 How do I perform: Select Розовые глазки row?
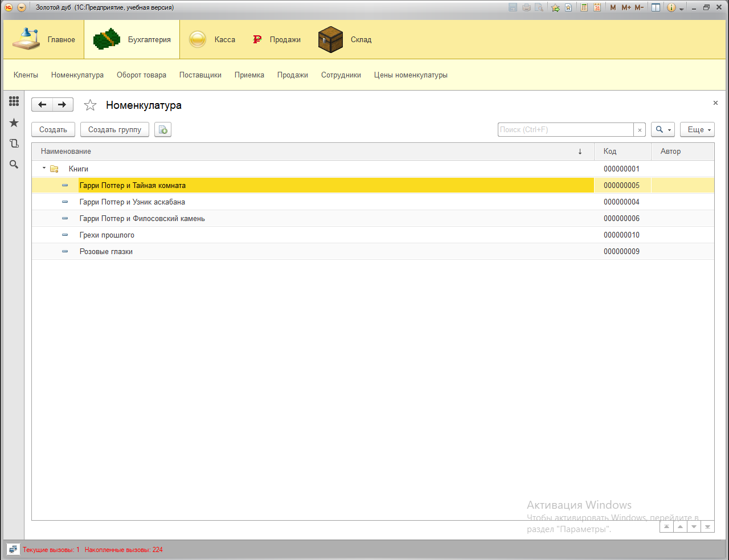click(373, 251)
